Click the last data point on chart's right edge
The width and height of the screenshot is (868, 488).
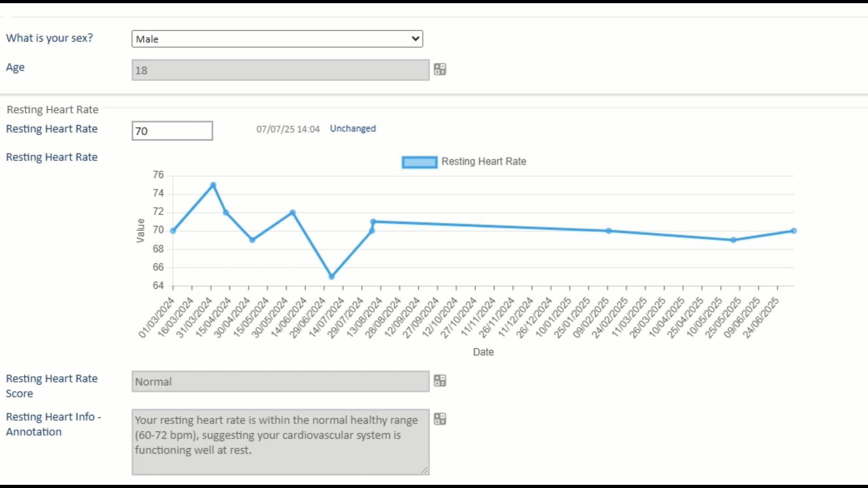click(x=793, y=231)
